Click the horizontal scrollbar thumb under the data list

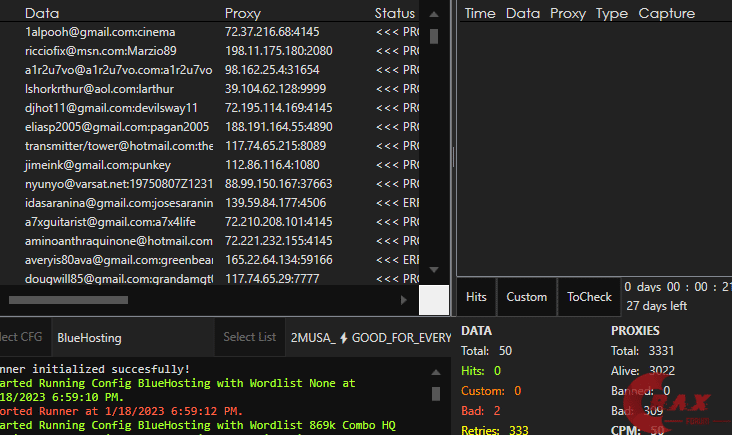68,299
